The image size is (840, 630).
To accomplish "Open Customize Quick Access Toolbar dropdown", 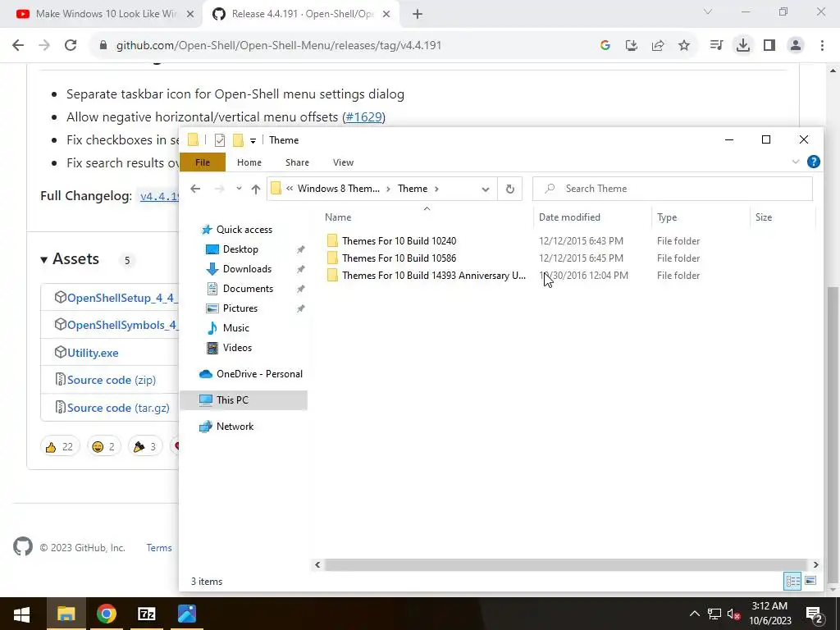I will 253,141.
